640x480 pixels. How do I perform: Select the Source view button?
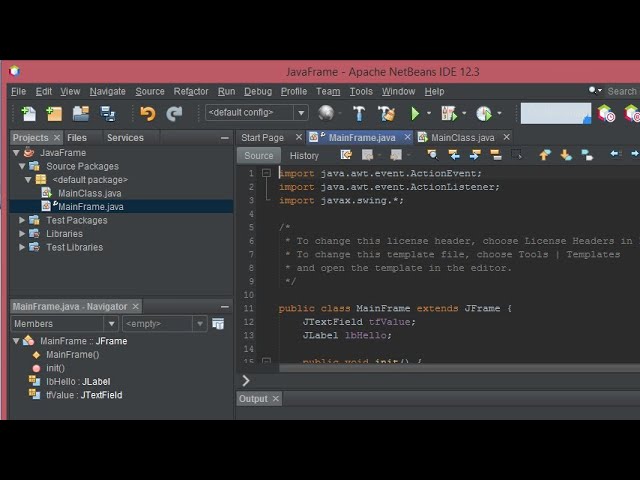pyautogui.click(x=259, y=156)
